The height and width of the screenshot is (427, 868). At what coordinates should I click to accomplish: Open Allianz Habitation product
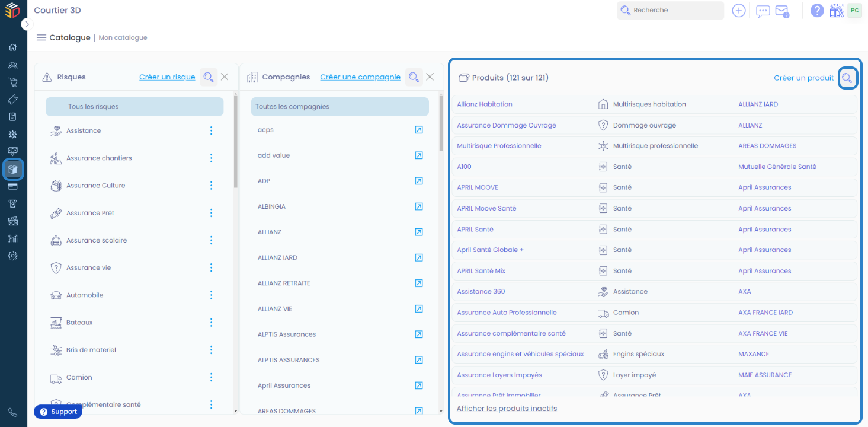tap(485, 104)
